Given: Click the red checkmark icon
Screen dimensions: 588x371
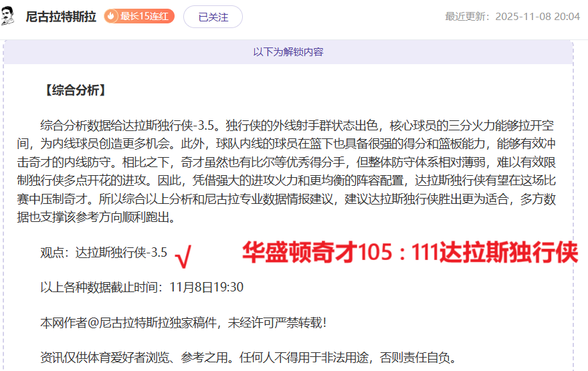Looking at the screenshot, I should (x=182, y=255).
